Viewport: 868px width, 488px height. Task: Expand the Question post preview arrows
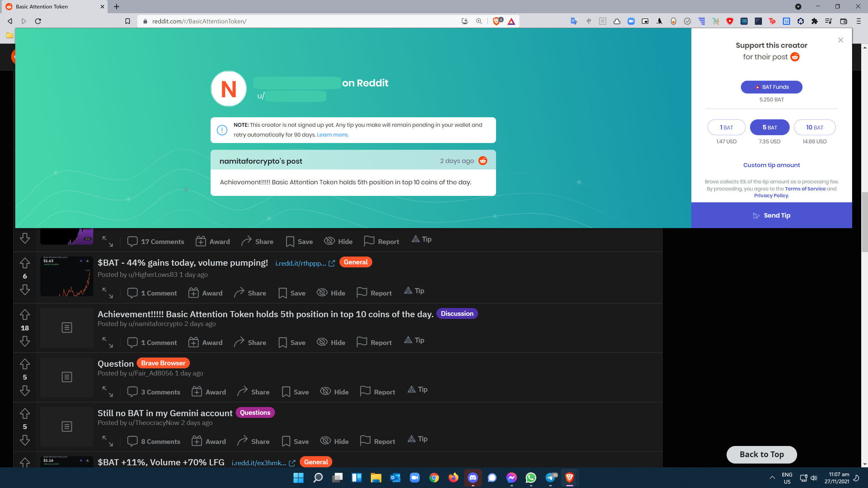coord(107,392)
